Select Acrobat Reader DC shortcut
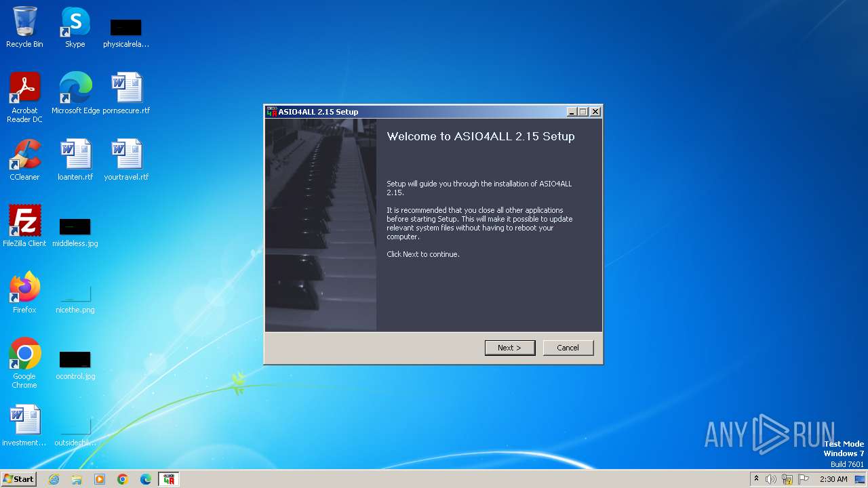Image resolution: width=868 pixels, height=488 pixels. click(24, 97)
